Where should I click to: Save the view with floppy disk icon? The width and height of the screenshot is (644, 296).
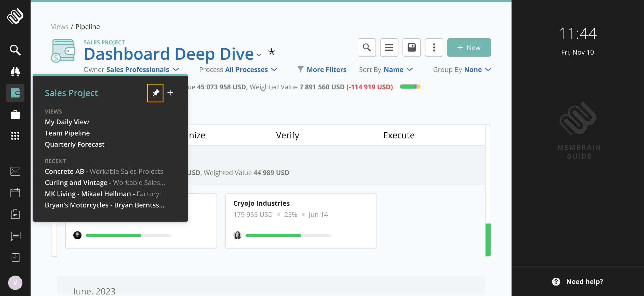pyautogui.click(x=412, y=47)
